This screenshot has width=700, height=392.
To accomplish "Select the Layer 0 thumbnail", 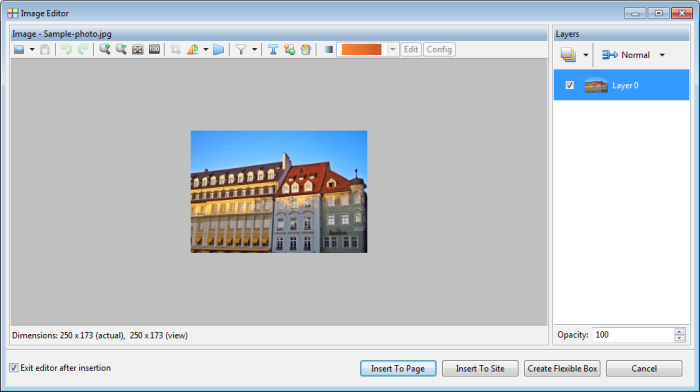I will pos(596,85).
